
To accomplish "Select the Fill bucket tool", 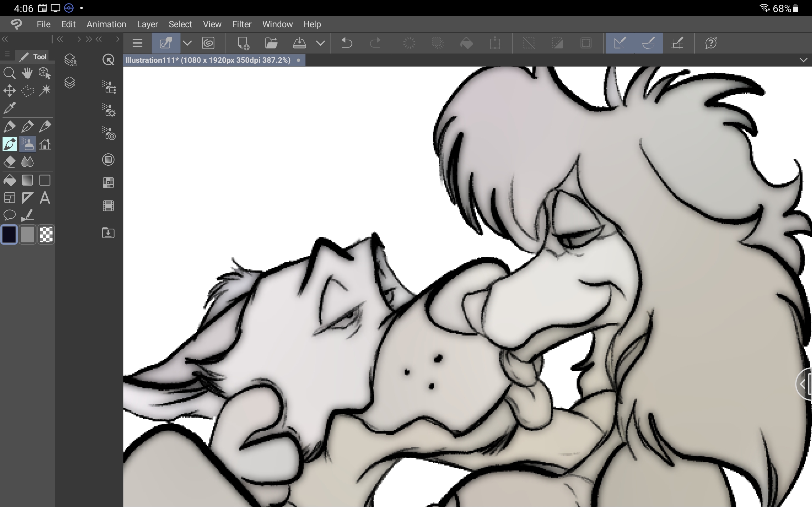I will pos(10,180).
